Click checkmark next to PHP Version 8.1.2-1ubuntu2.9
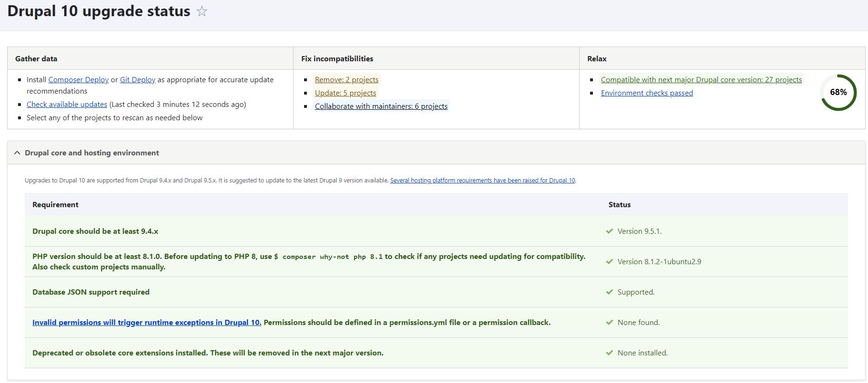The width and height of the screenshot is (868, 383). pos(610,261)
